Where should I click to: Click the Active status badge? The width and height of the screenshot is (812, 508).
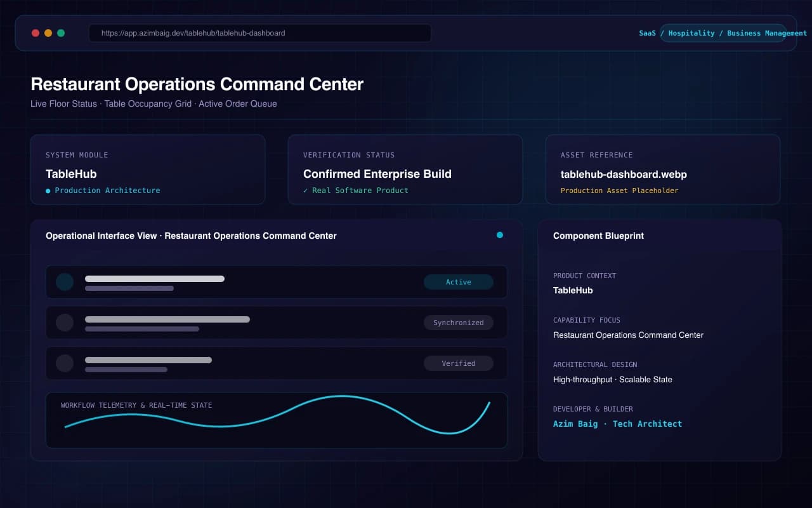[459, 282]
